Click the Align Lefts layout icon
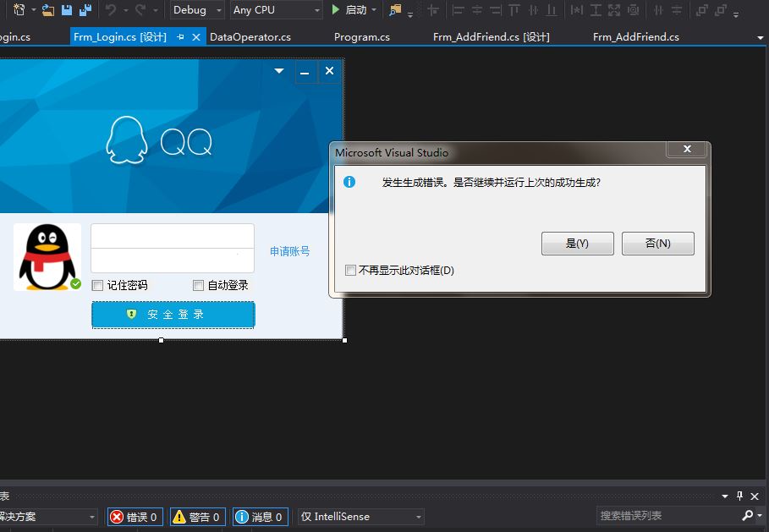Image resolution: width=769 pixels, height=532 pixels. tap(458, 10)
